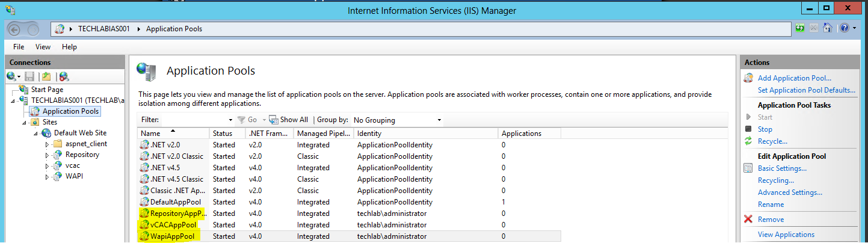Click the Show All filter icon
This screenshot has height=243, width=868.
[274, 120]
